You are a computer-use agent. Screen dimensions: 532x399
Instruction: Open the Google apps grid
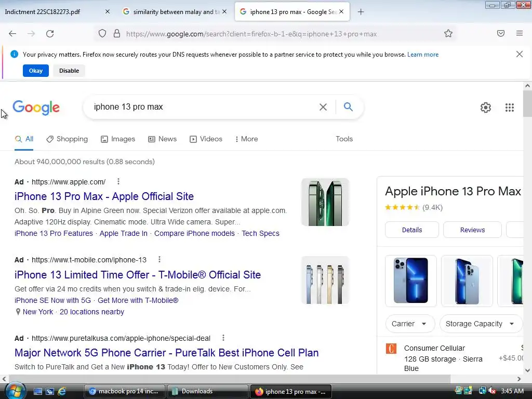tap(510, 108)
